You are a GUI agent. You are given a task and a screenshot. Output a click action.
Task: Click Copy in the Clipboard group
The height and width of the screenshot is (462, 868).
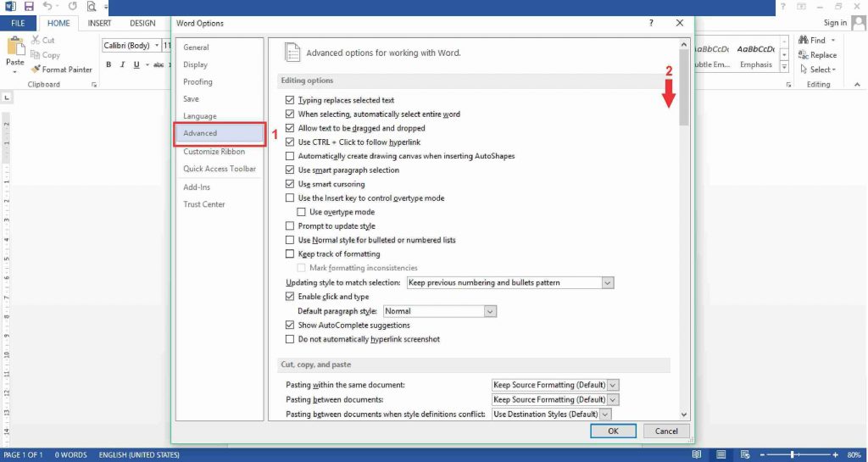(x=45, y=55)
